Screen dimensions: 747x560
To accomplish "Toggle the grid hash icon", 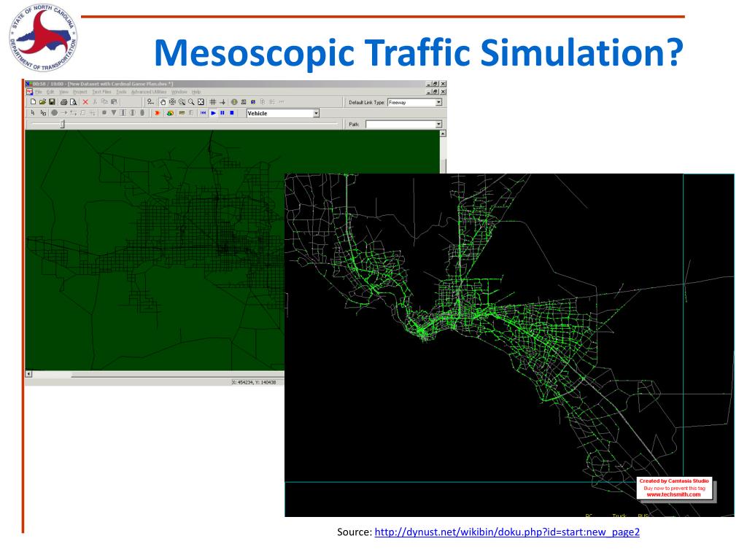I will 213,102.
